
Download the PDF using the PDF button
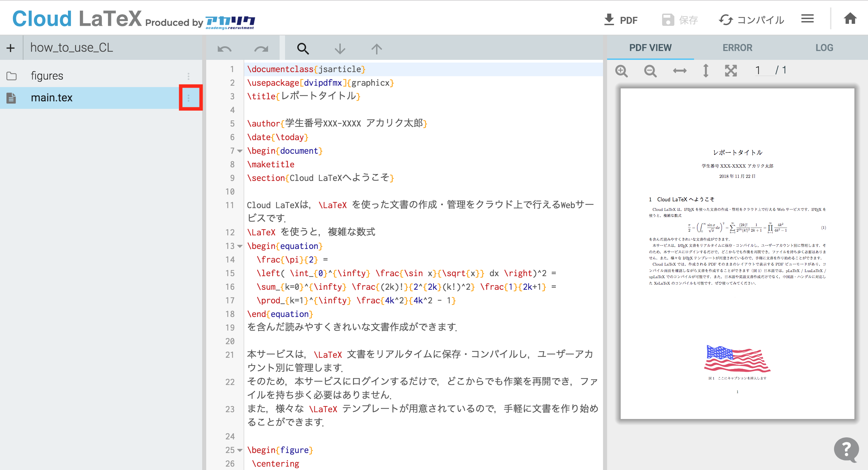click(x=621, y=20)
